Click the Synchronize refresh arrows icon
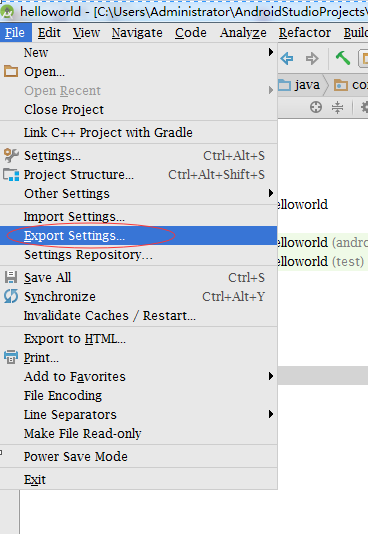 [x=11, y=296]
